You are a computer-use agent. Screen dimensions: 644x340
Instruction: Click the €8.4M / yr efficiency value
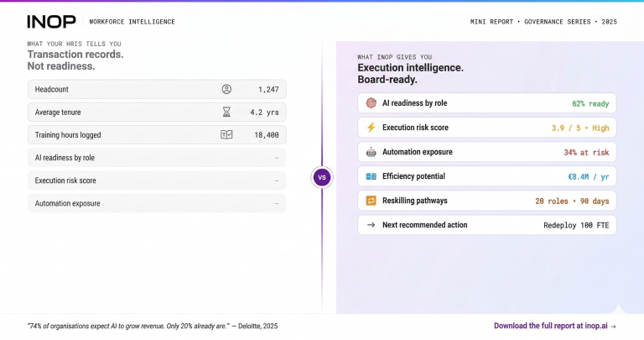click(x=588, y=176)
